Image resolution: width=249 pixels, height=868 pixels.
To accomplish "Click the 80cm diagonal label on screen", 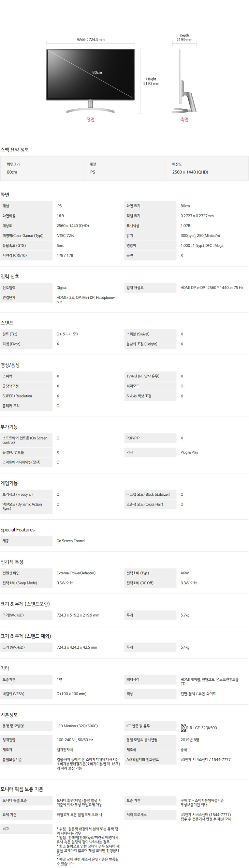I will [97, 72].
